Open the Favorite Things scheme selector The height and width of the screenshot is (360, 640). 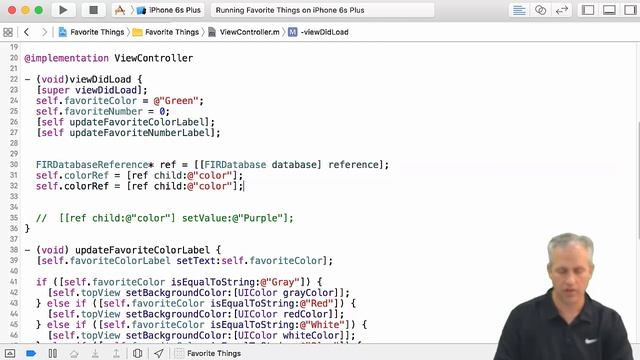(120, 10)
